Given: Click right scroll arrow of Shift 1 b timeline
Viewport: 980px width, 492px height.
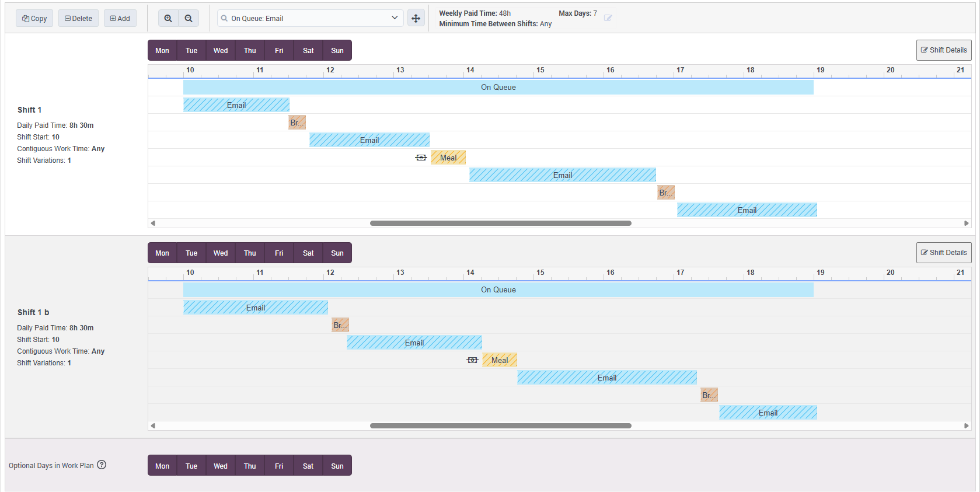Looking at the screenshot, I should coord(966,425).
